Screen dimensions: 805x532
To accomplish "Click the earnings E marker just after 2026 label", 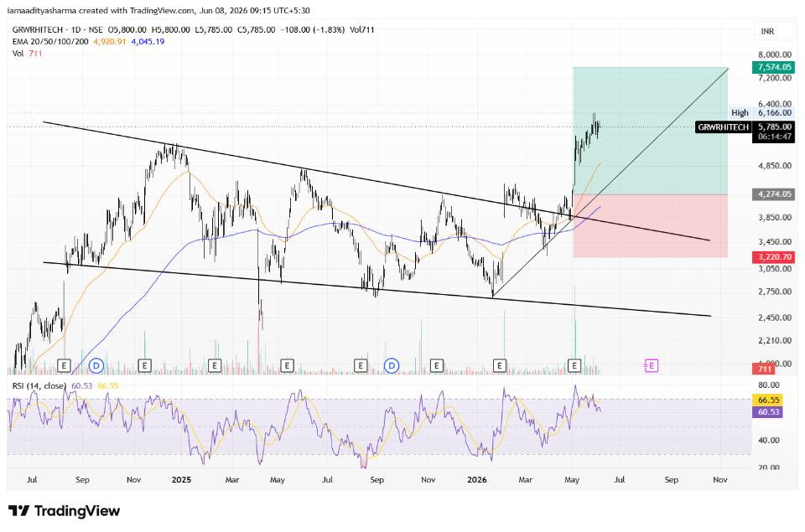I will [x=500, y=365].
